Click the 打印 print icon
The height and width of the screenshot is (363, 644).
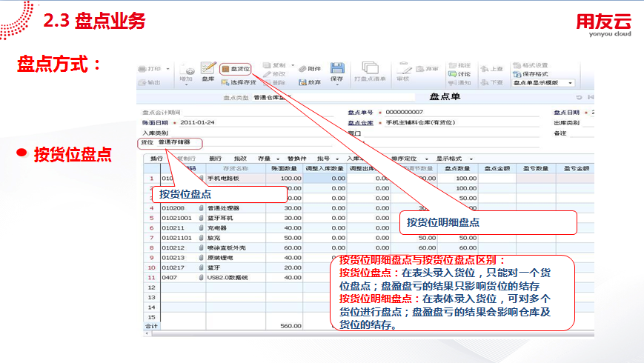[x=142, y=69]
